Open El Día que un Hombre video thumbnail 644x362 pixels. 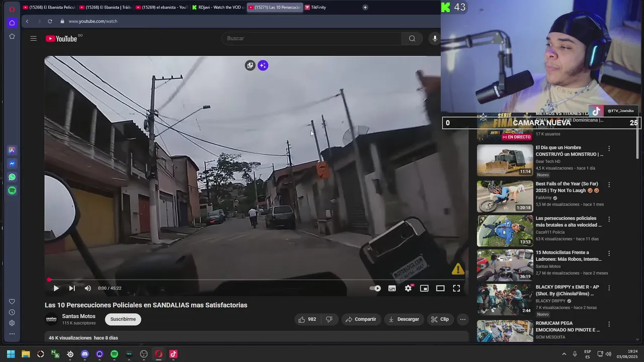click(505, 160)
